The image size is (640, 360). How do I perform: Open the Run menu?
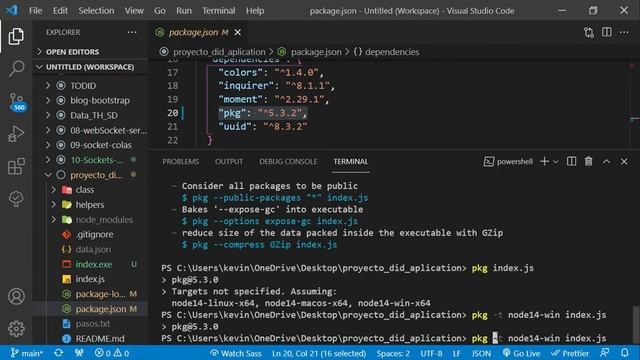tap(184, 11)
